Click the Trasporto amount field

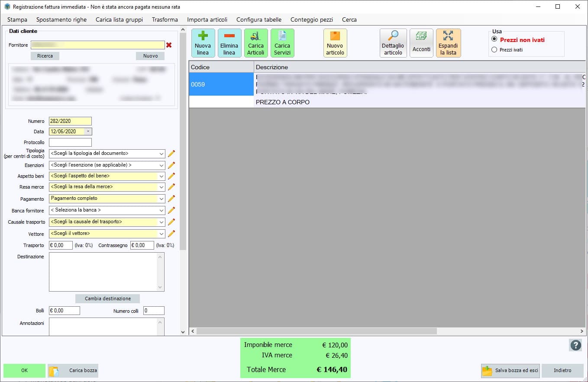(61, 245)
